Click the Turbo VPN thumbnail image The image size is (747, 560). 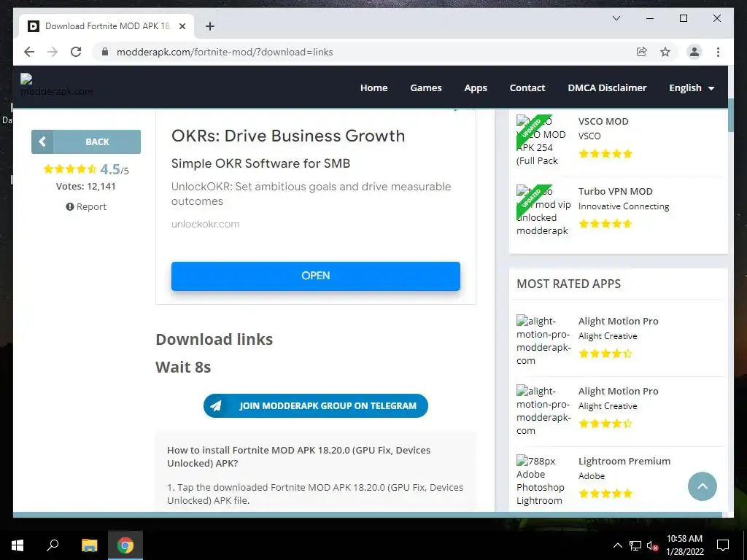(543, 211)
